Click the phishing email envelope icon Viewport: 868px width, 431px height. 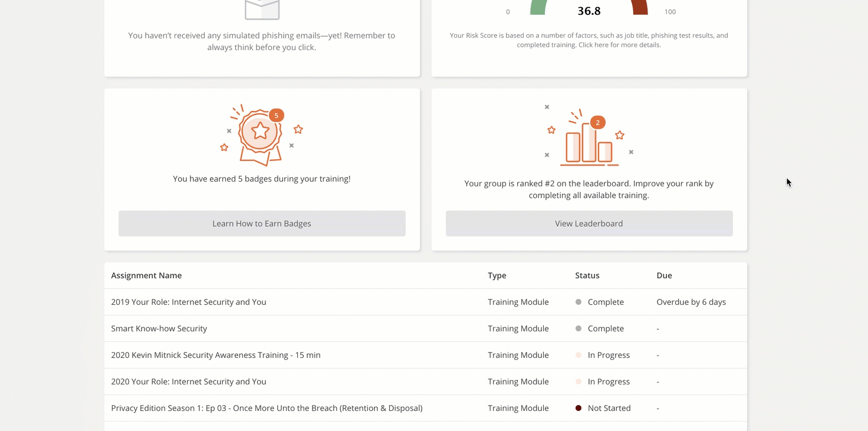pyautogui.click(x=262, y=9)
